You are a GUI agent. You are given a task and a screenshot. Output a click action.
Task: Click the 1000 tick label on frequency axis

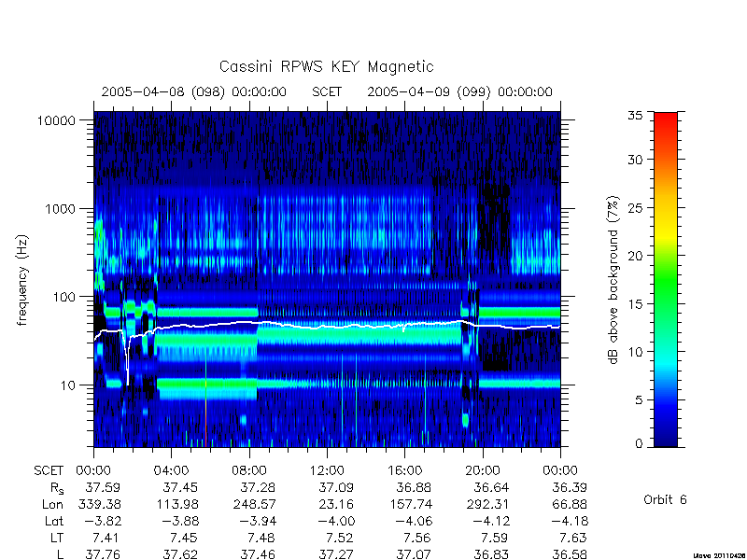(61, 209)
